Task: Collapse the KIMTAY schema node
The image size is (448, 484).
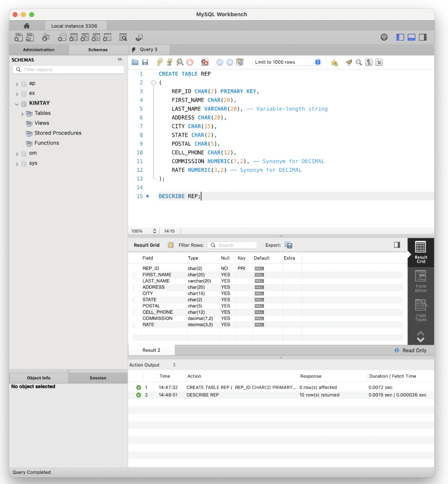Action: point(17,103)
